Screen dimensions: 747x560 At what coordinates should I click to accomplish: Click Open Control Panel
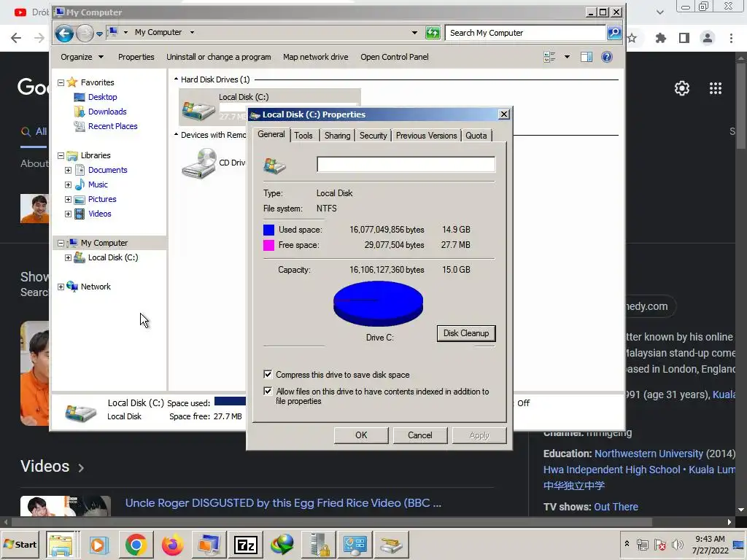tap(395, 57)
